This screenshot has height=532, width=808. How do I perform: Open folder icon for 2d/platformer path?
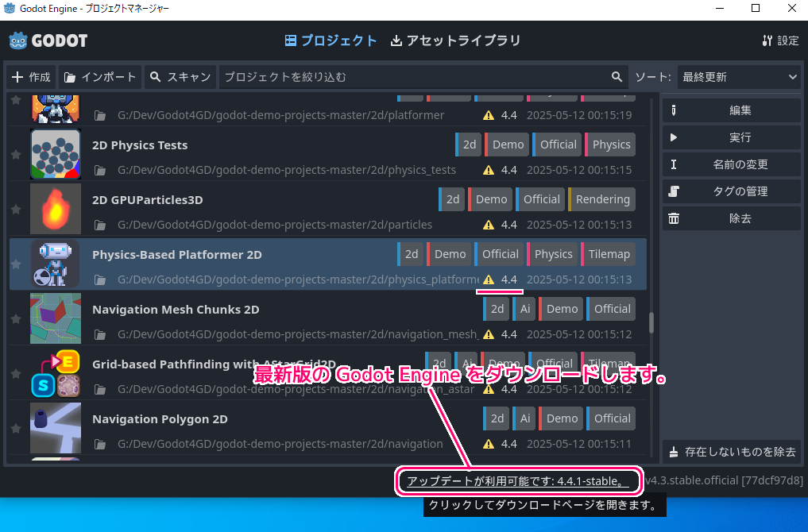point(100,115)
